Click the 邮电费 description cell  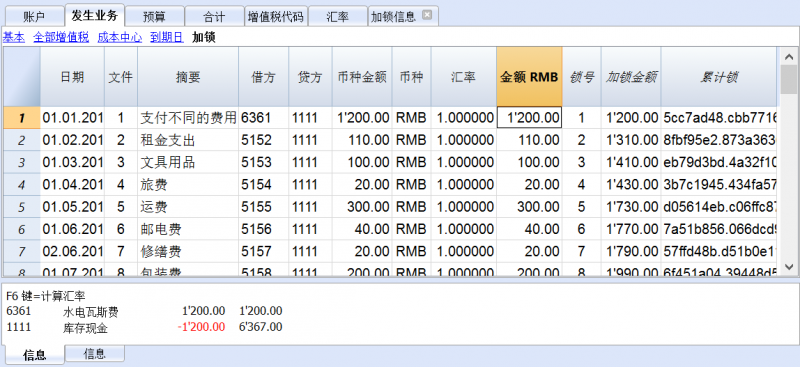point(188,229)
